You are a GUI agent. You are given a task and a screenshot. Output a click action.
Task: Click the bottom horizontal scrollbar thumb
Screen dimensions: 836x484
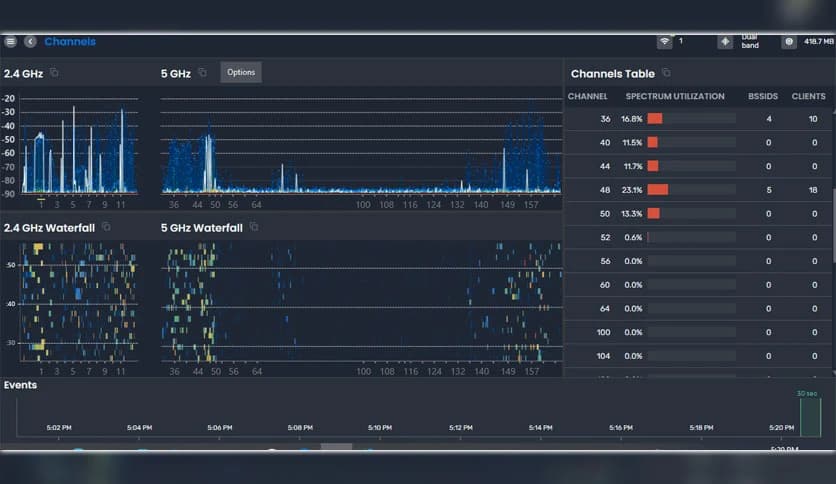(336, 447)
